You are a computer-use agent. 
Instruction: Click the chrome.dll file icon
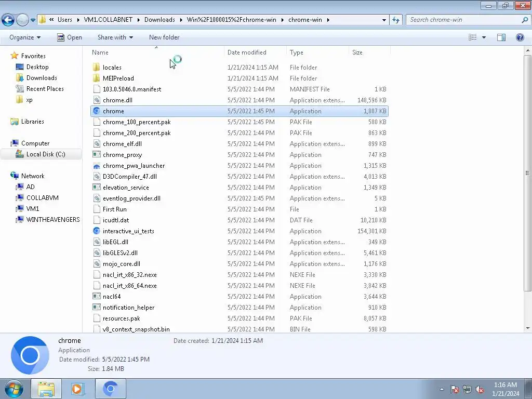click(x=97, y=100)
